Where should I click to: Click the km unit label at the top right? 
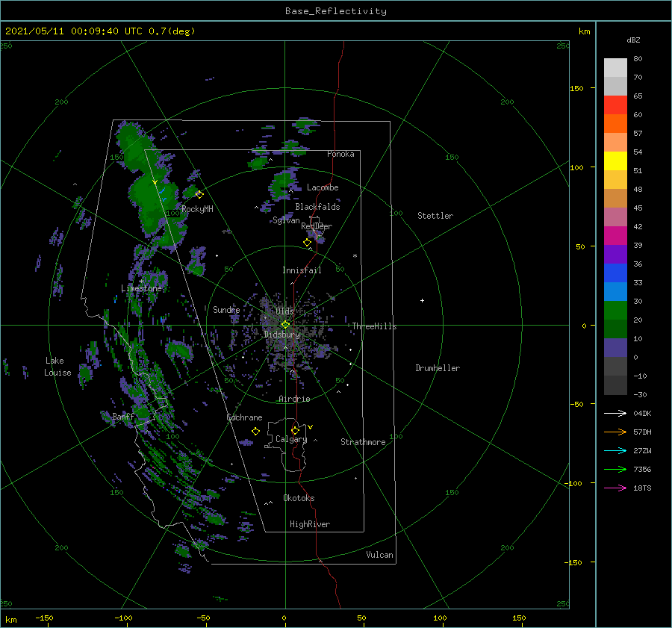pyautogui.click(x=584, y=31)
